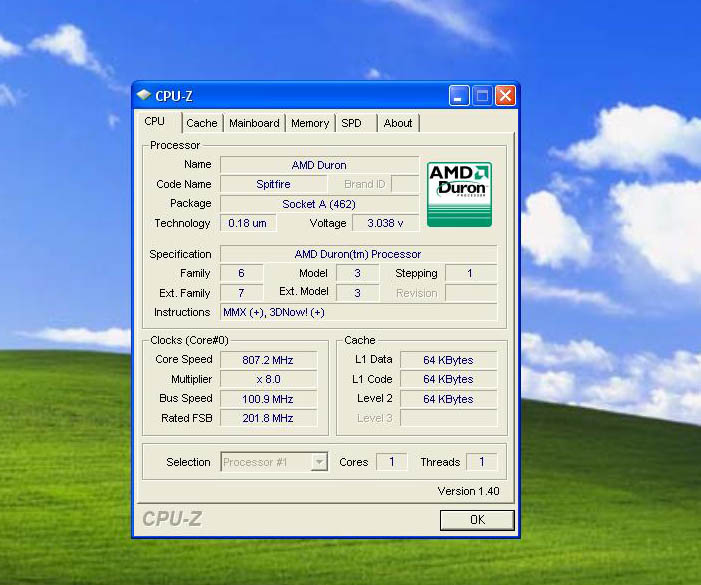Viewport: 701px width, 585px height.
Task: Click the empty Level 3 cache field
Action: tap(448, 418)
